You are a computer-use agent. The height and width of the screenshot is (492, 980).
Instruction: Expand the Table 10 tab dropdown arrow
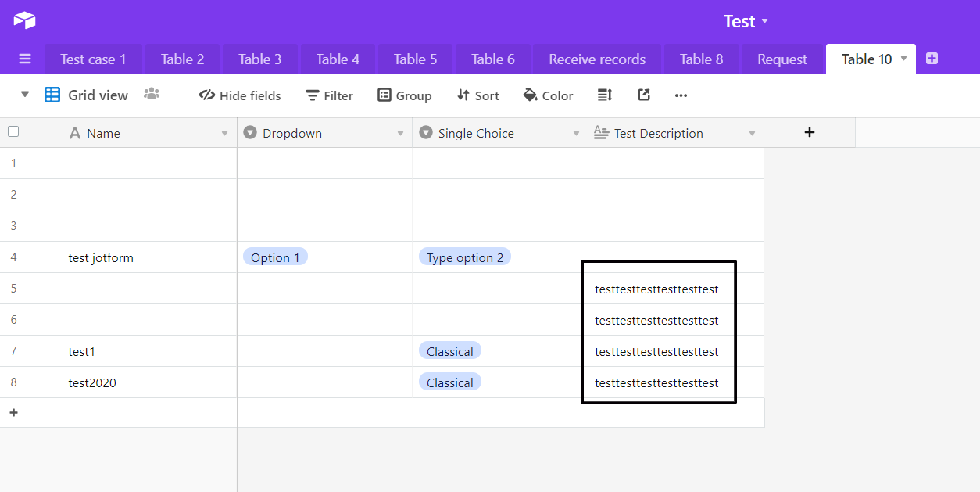(x=905, y=58)
